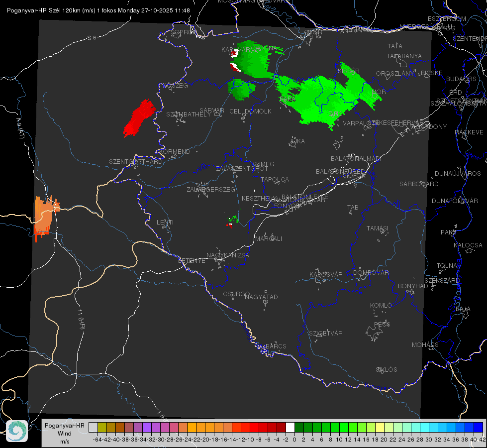This screenshot has width=487, height=448.
Task: Select the BALATONALMADI label
Action: coord(356,159)
